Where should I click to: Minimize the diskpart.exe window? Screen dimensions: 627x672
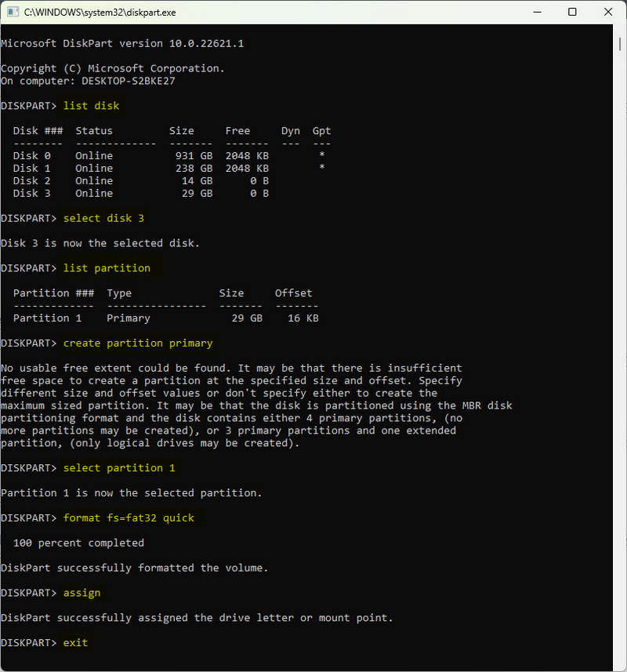point(537,12)
